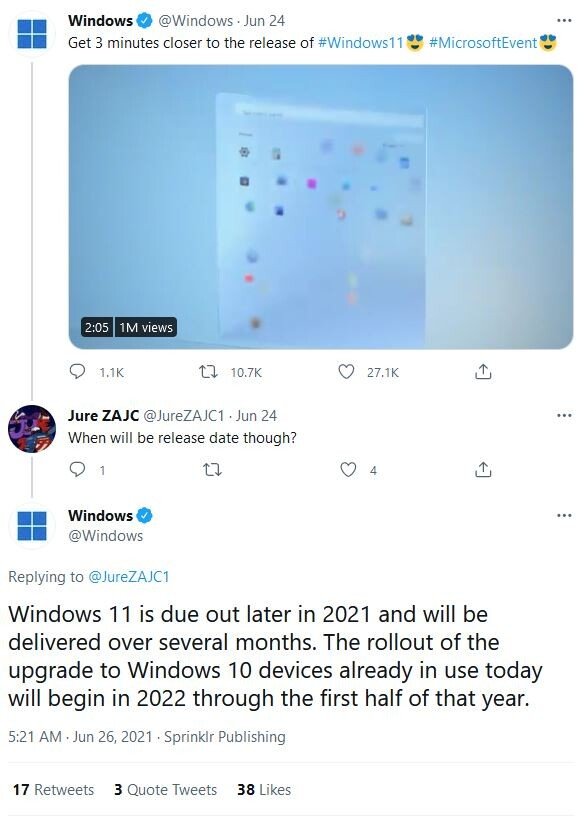Share the Windows video tweet
Screen dimensions: 586x816
click(x=483, y=372)
